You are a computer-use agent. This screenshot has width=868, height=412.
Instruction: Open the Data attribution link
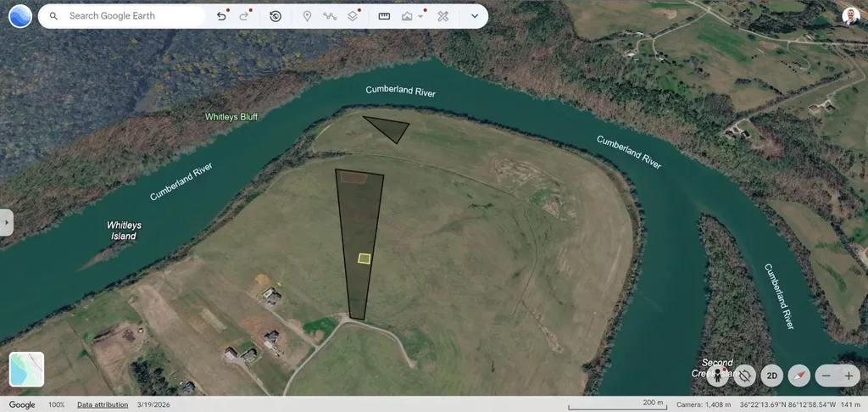103,405
